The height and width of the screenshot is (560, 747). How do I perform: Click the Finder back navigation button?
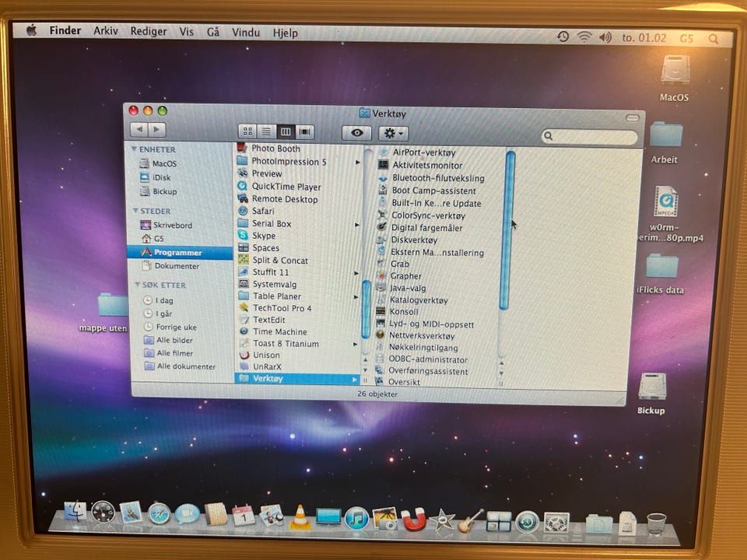[139, 130]
